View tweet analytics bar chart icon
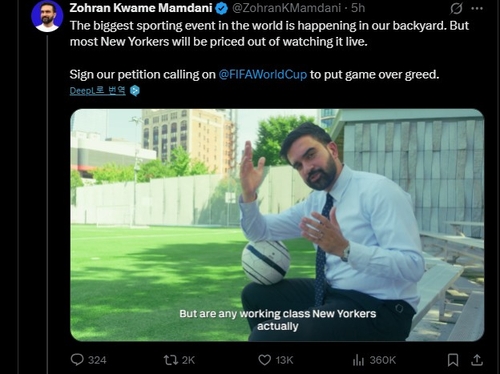 pyautogui.click(x=358, y=360)
